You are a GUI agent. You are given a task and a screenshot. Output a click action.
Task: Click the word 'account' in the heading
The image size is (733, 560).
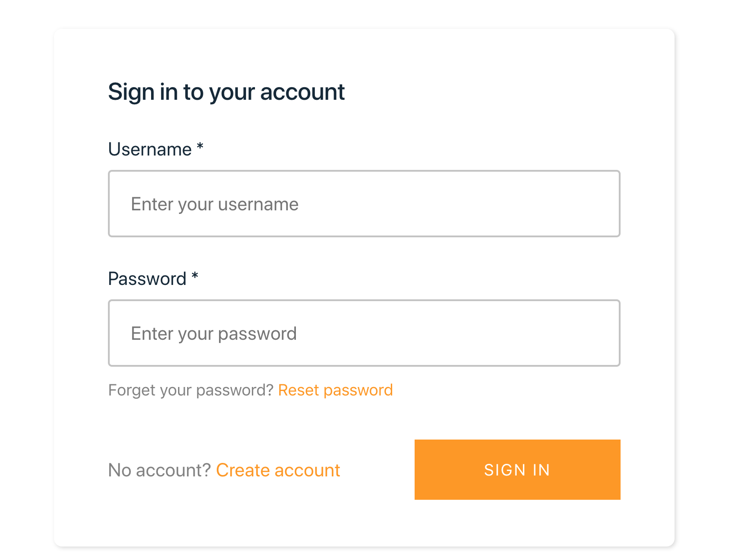point(302,92)
